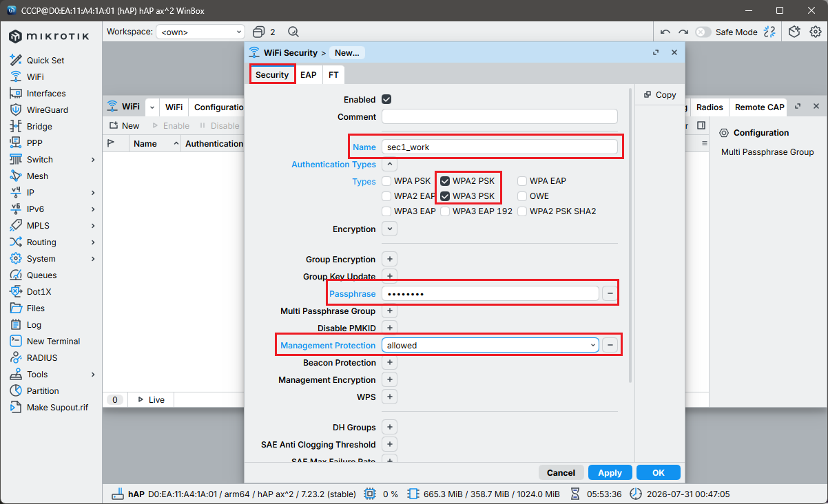The width and height of the screenshot is (828, 504).
Task: Check the WPA EAP type
Action: (x=522, y=181)
